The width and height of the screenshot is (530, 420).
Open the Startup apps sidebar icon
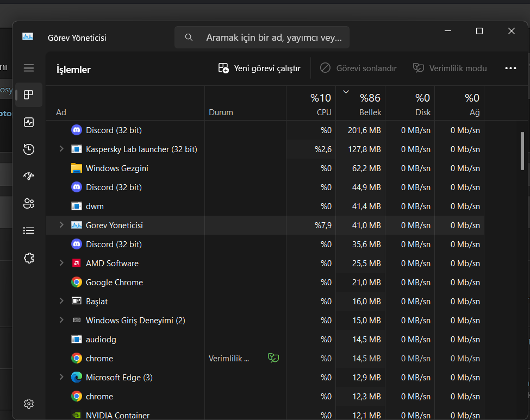click(x=29, y=176)
